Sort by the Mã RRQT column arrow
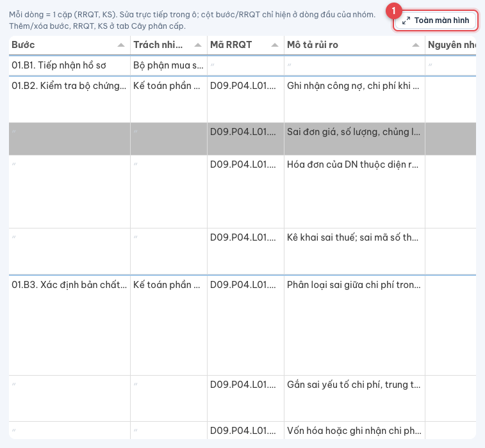The width and height of the screenshot is (485, 448). pyautogui.click(x=275, y=45)
